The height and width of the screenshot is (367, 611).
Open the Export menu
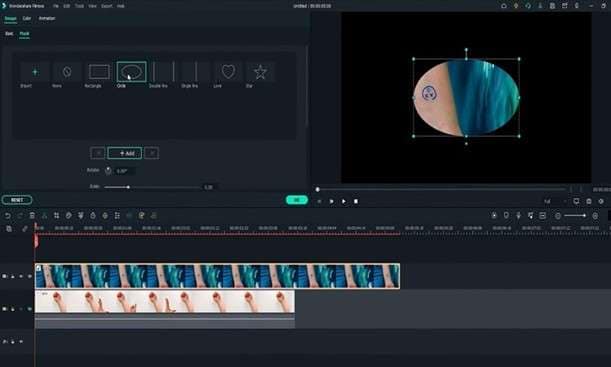coord(107,6)
